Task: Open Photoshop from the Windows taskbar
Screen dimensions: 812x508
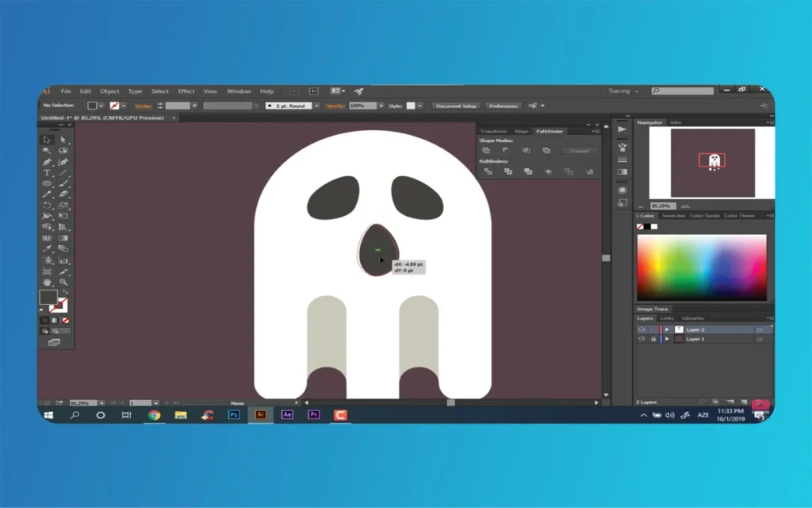Action: point(234,414)
